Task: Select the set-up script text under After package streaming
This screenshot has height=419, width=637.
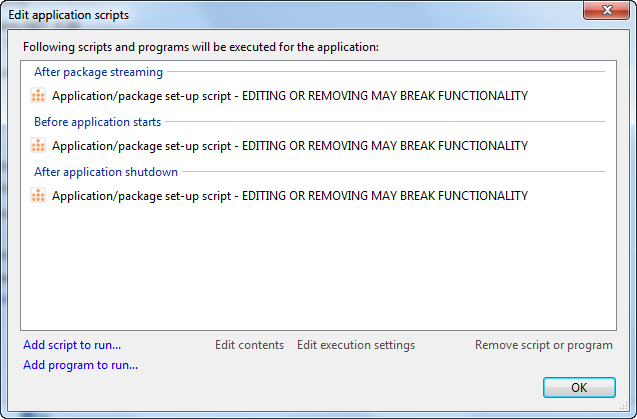Action: tap(289, 96)
